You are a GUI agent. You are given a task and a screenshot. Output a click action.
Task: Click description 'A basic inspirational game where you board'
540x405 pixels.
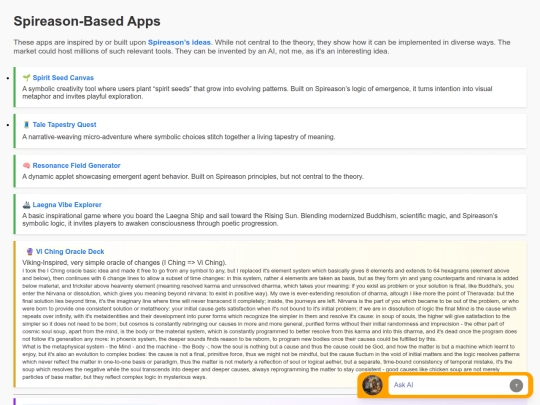260,220
